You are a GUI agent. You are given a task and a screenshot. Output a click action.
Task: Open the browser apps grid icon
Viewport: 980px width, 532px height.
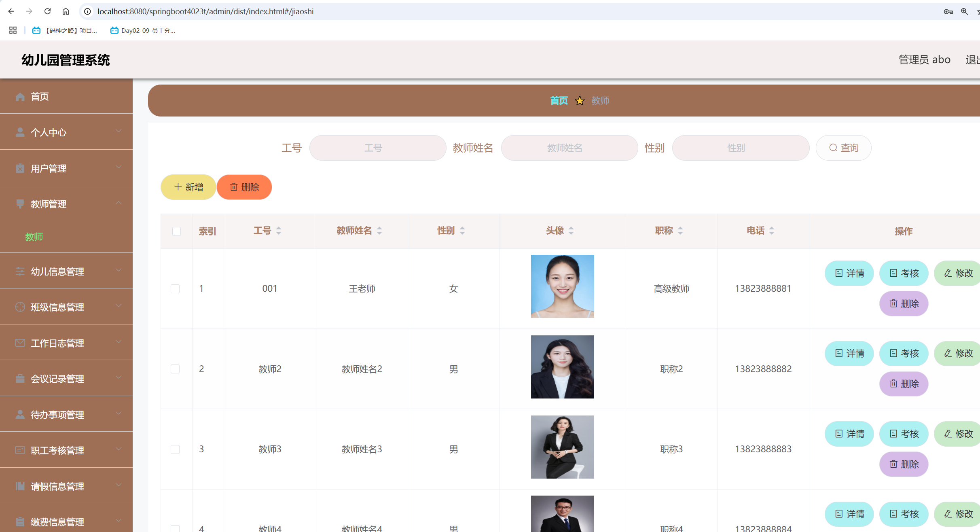tap(13, 30)
